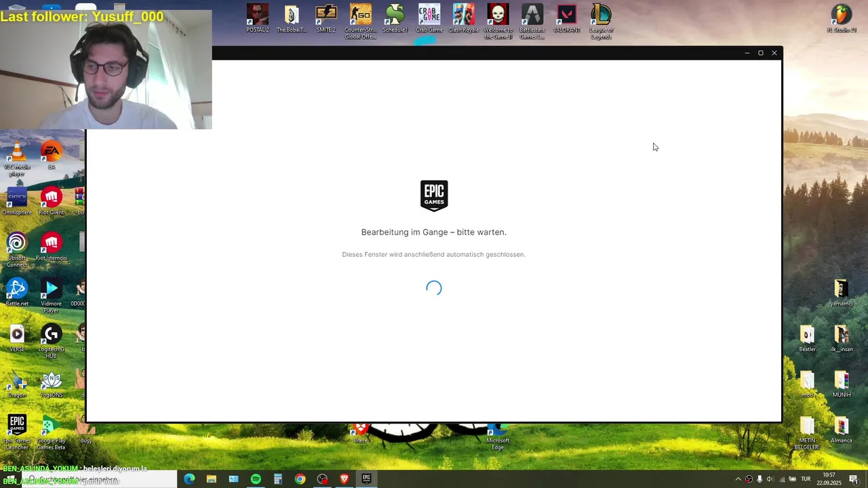Click 'Dieses Fenster wird anschließend automatisch geschlossen.' text
This screenshot has width=868, height=488.
click(434, 254)
